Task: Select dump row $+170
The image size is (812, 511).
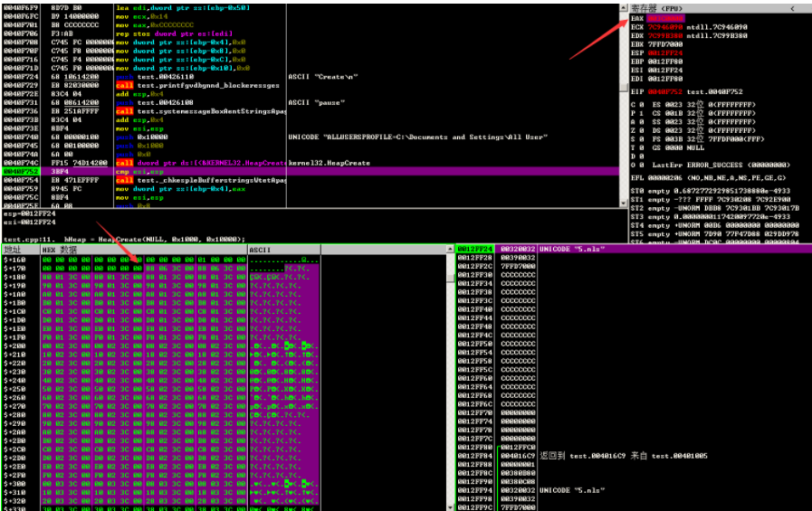Action: (x=161, y=269)
